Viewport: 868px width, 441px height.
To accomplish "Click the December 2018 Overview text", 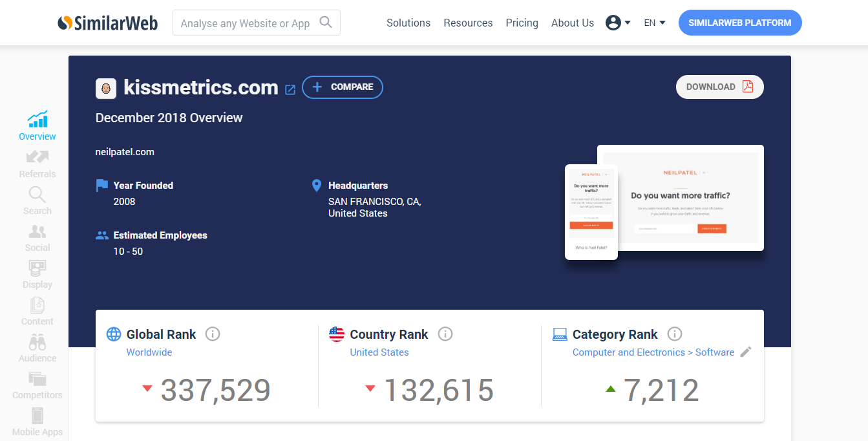I will pyautogui.click(x=169, y=118).
